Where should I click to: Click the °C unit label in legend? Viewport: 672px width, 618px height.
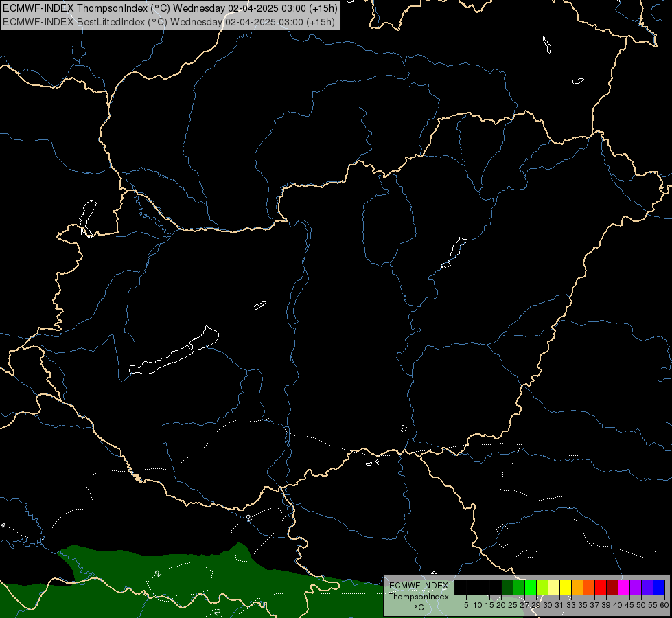[x=419, y=608]
